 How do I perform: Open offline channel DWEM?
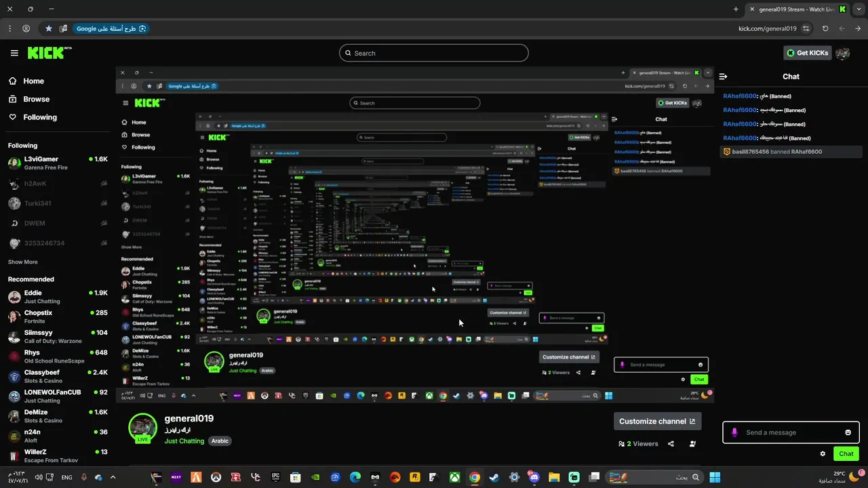(x=58, y=223)
